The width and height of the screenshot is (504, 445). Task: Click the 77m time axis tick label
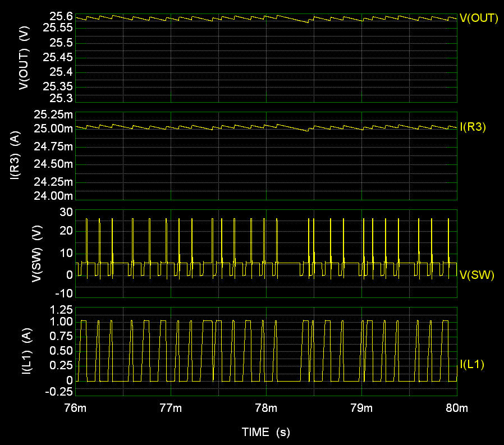(171, 407)
